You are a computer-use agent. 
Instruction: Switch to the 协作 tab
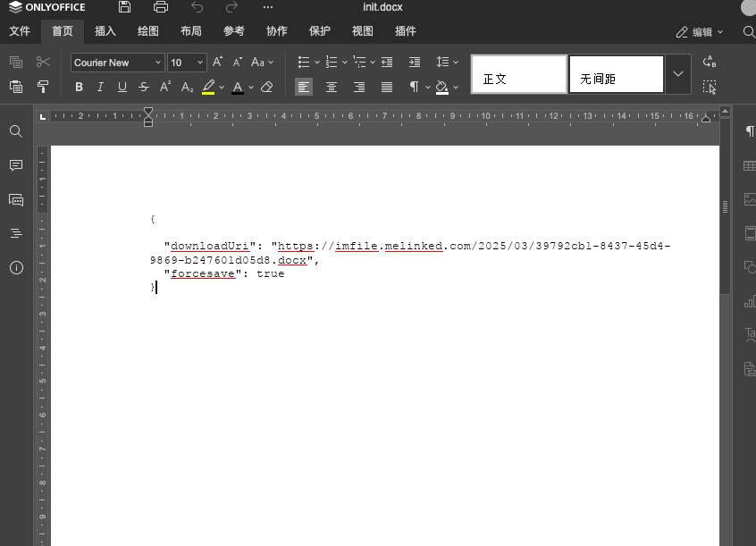277,31
